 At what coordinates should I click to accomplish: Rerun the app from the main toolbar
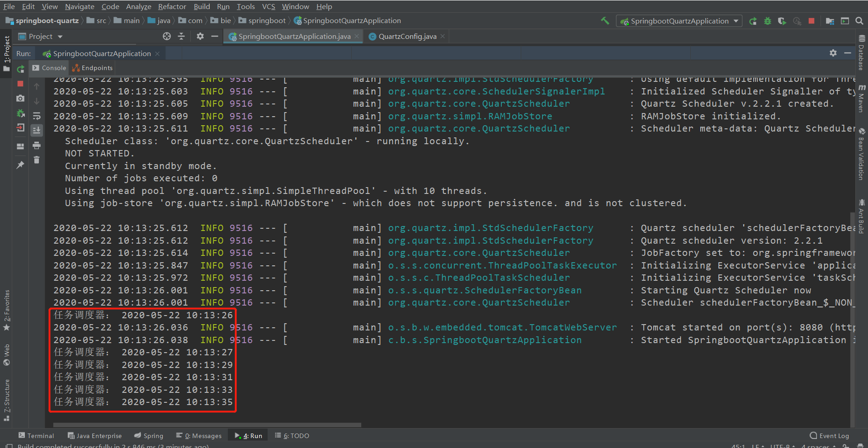[753, 21]
